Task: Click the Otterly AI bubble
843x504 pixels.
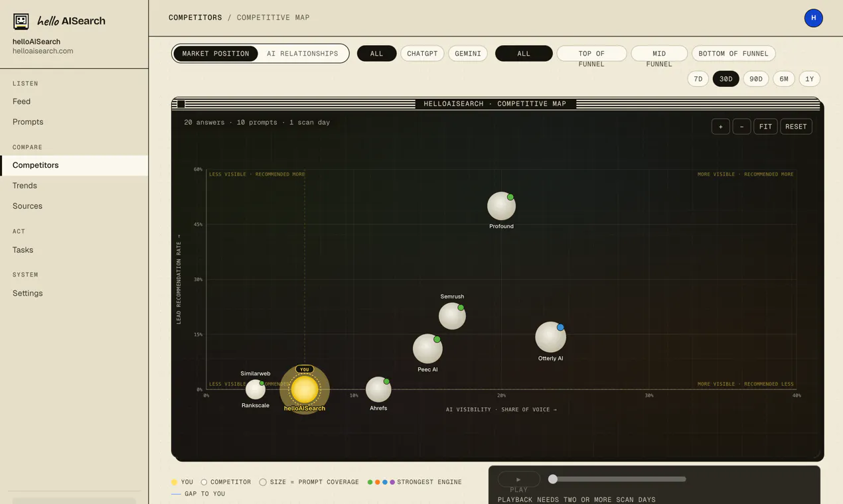Action: 550,337
